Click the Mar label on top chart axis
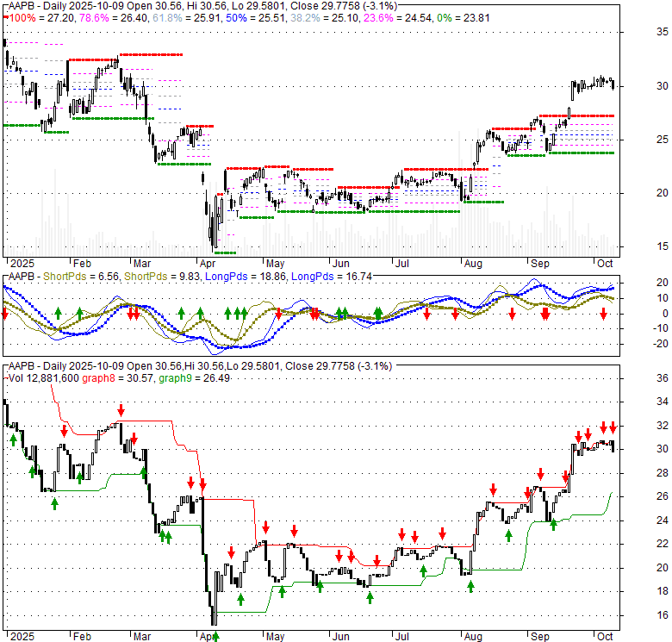672x642 pixels. pyautogui.click(x=142, y=264)
